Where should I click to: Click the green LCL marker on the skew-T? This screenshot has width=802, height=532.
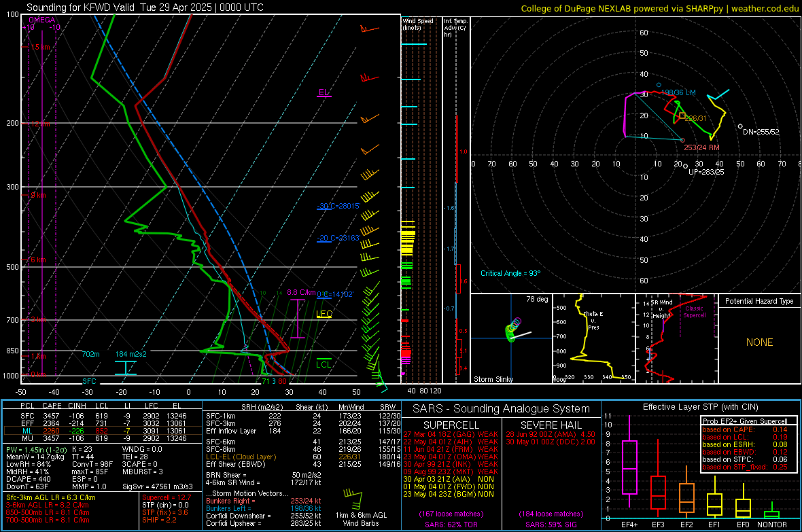[x=324, y=363]
